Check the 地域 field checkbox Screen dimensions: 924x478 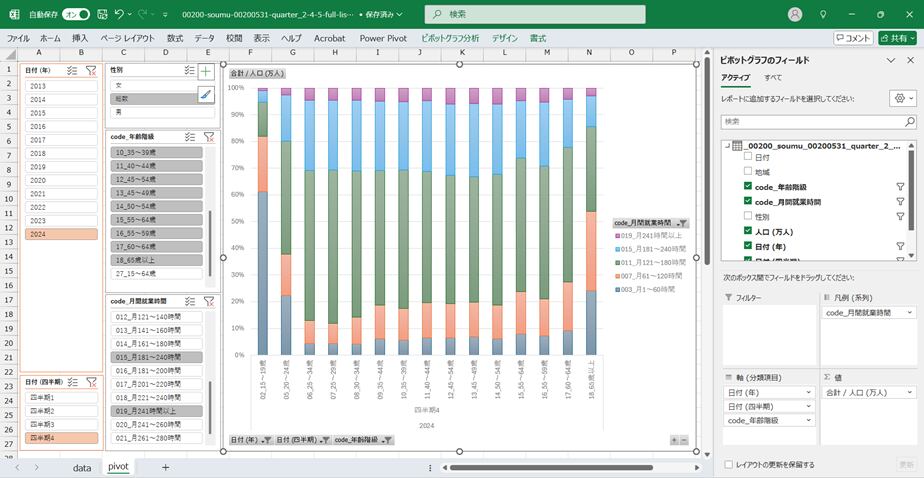[747, 172]
